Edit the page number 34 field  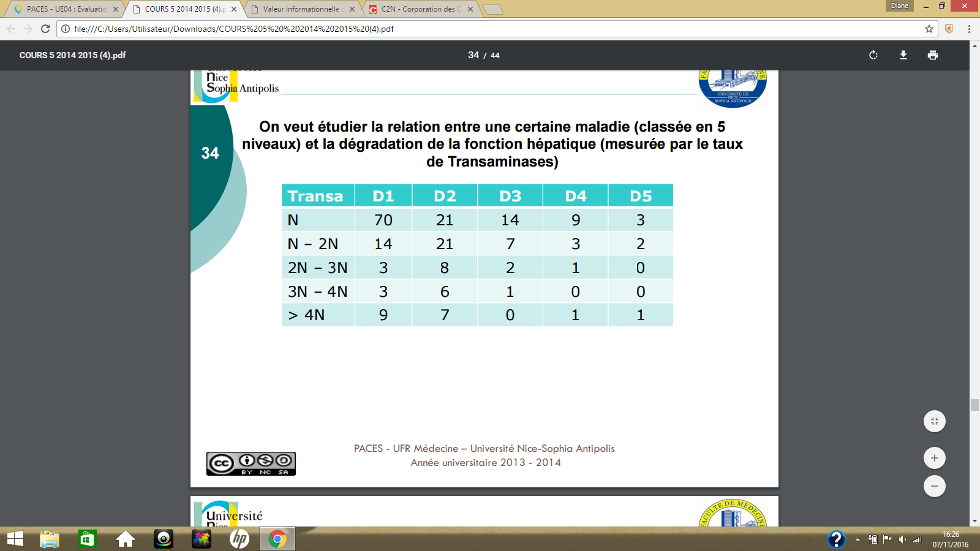[473, 55]
